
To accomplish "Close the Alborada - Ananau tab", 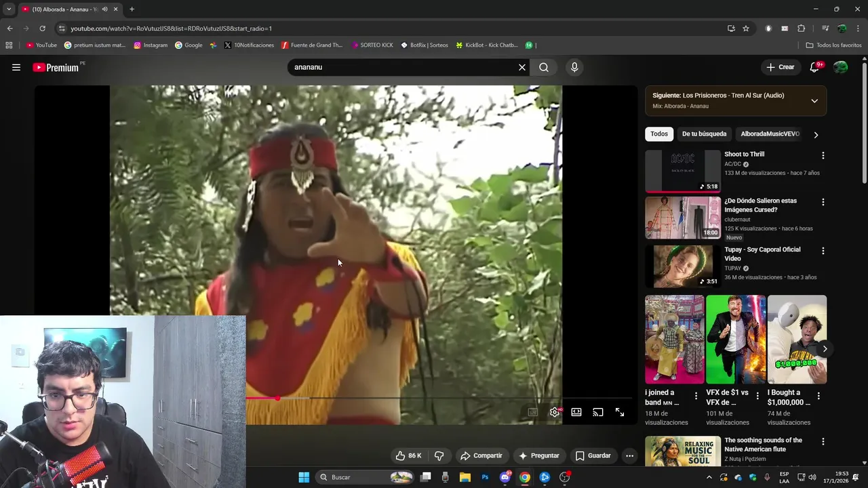I will [116, 9].
